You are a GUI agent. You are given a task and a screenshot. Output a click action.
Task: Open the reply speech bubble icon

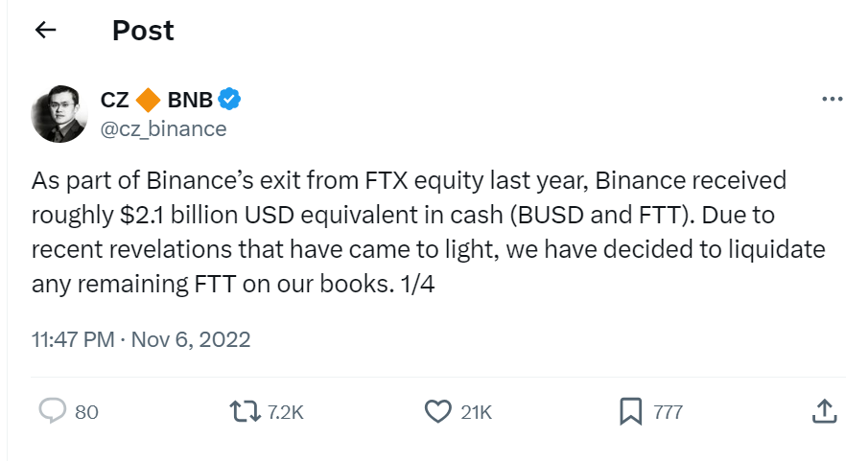point(52,411)
